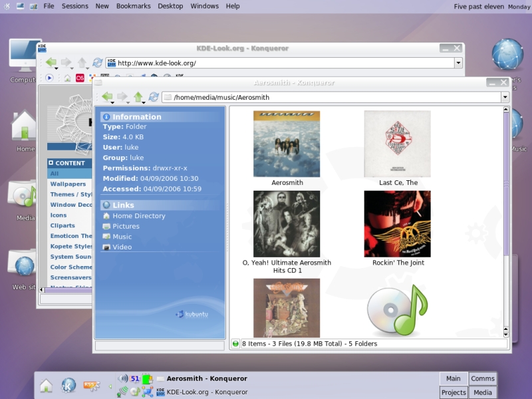
Task: Expand hidden system tray icons arrow
Action: [110, 386]
